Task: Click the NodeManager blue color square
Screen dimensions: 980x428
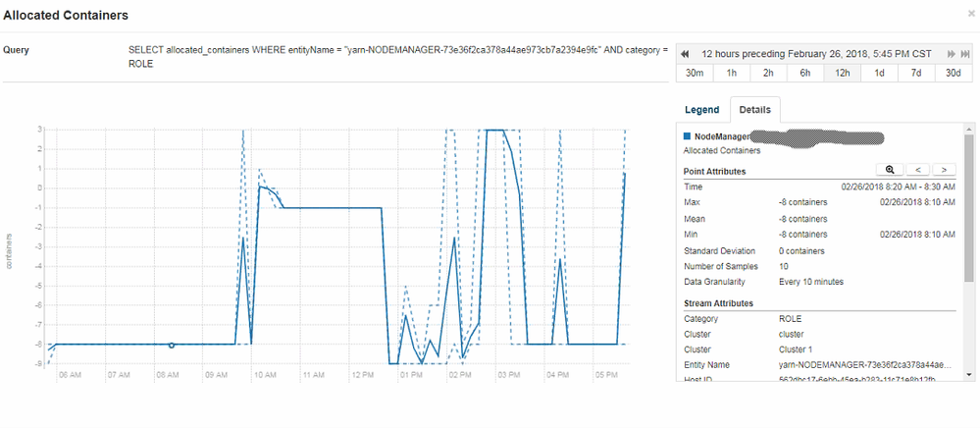Action: point(687,135)
